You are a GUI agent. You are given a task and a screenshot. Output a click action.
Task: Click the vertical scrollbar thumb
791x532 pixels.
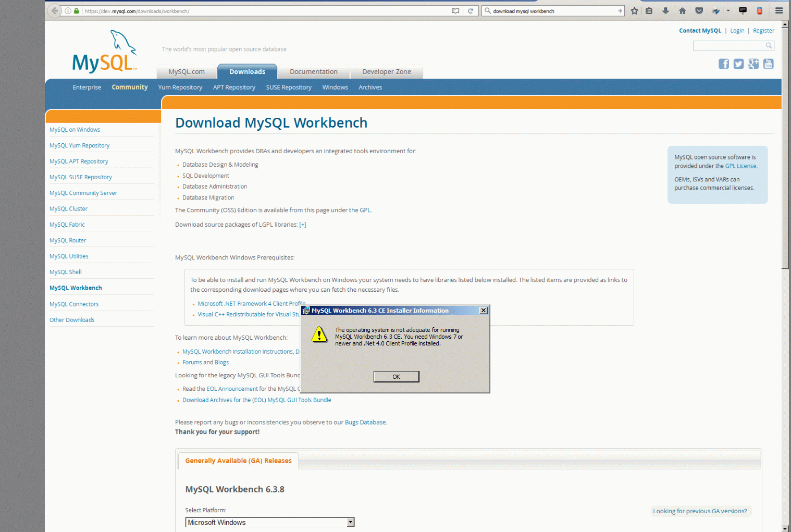[x=785, y=149]
